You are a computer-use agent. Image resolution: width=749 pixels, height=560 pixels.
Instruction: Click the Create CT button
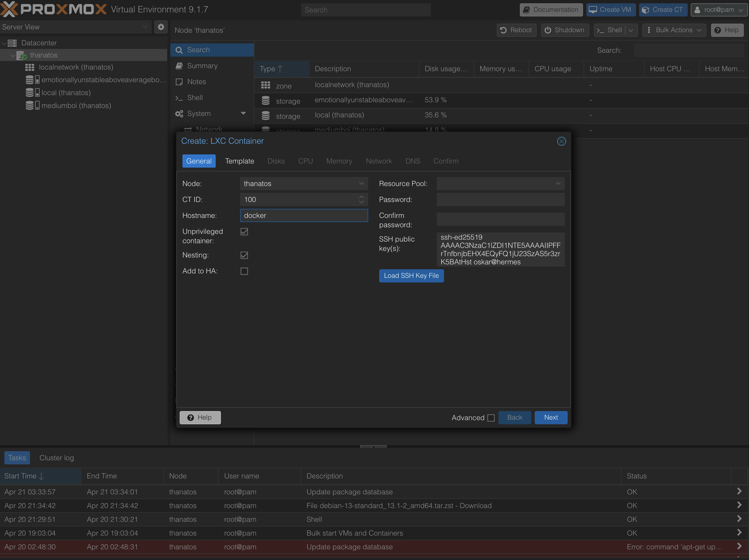point(663,10)
